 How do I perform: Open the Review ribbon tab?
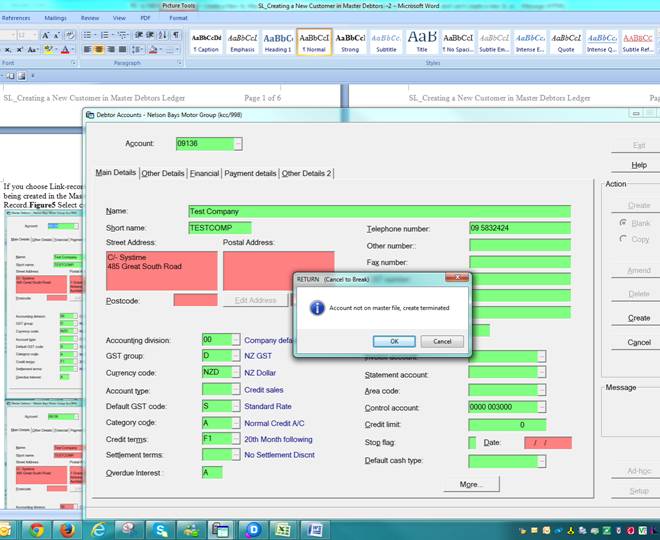[x=90, y=18]
